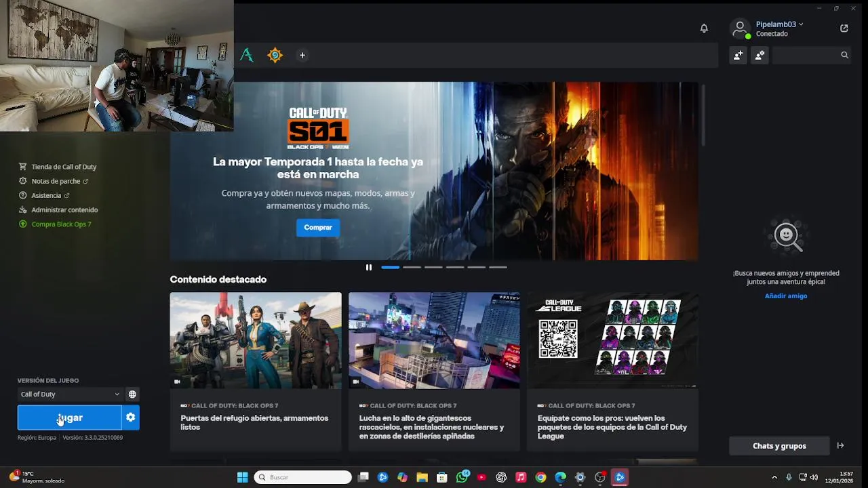This screenshot has height=488, width=868.
Task: Collapse the friends panel arrow
Action: [841, 445]
